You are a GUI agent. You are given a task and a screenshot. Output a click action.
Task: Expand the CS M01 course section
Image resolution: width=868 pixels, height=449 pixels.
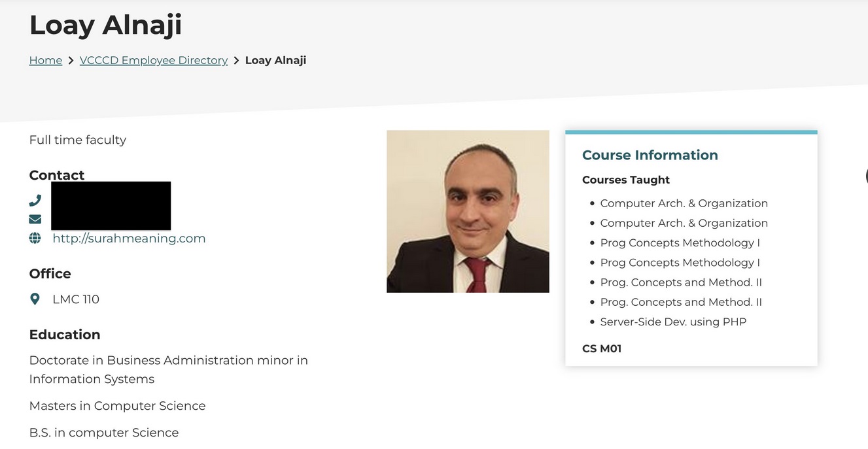pos(602,348)
